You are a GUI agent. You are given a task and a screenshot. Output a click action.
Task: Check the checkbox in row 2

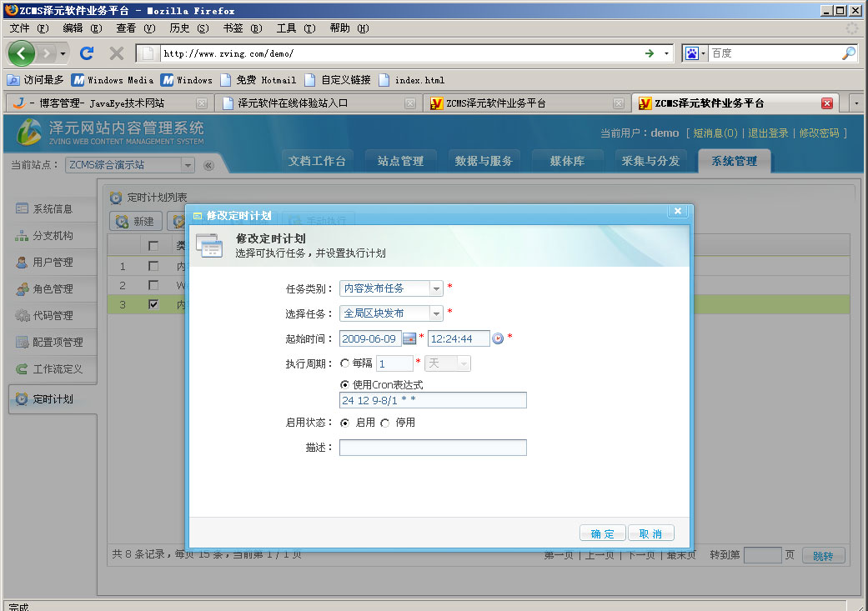pos(153,285)
